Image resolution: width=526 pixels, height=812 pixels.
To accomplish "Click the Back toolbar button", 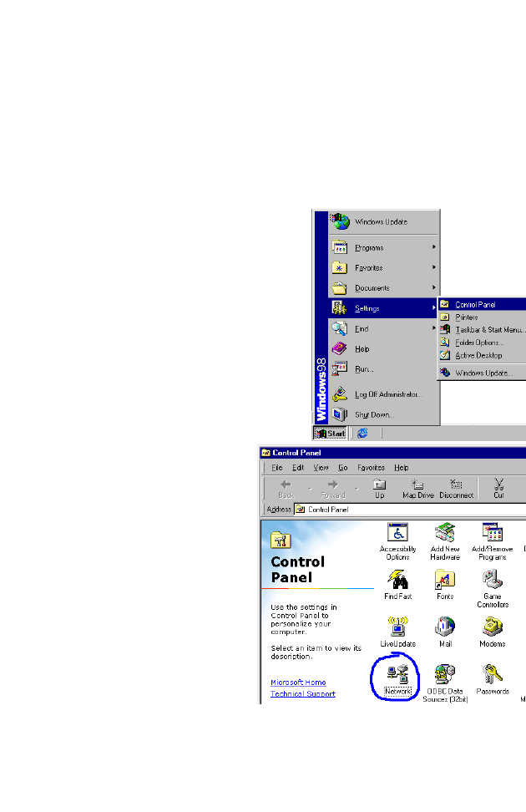I will tap(286, 489).
